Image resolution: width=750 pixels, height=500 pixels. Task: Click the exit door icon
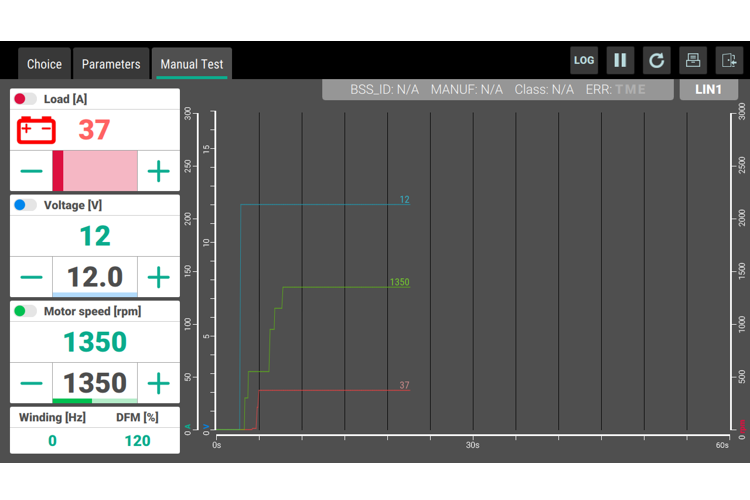[728, 60]
